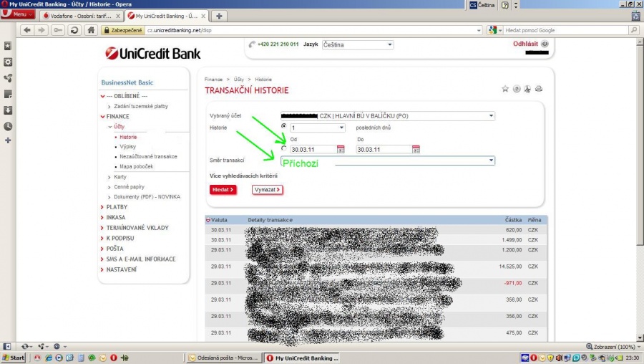Click search magnifier in Google field

(x=634, y=30)
